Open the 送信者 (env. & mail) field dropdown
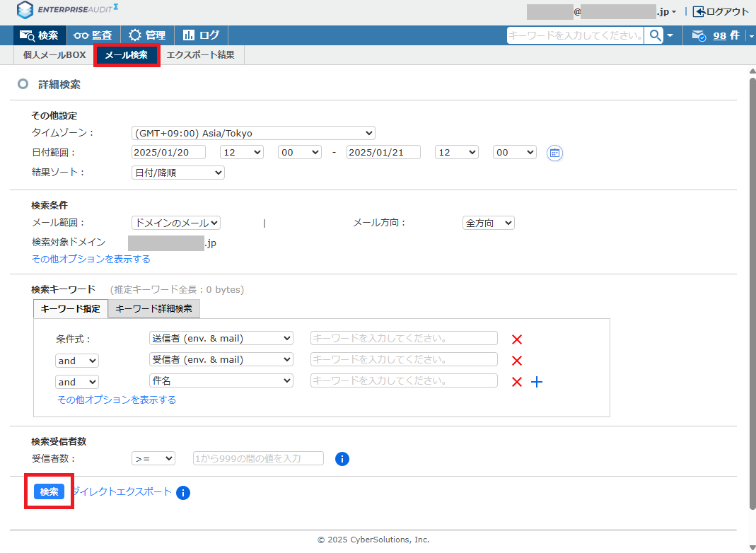The image size is (756, 553). pyautogui.click(x=221, y=339)
